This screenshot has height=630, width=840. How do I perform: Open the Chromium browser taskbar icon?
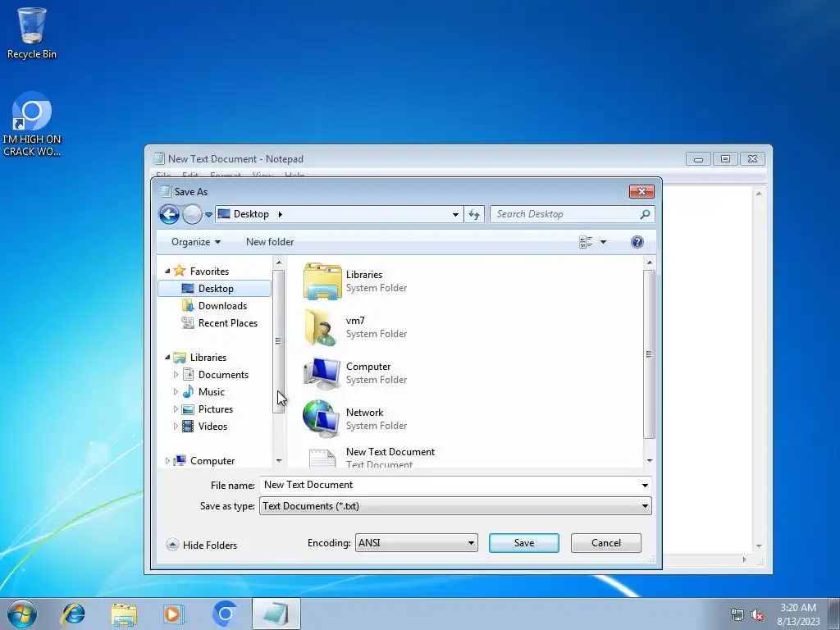(x=225, y=614)
